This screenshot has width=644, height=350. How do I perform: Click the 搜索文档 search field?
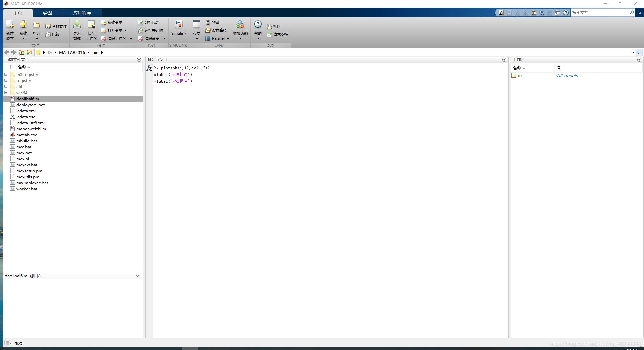click(600, 13)
